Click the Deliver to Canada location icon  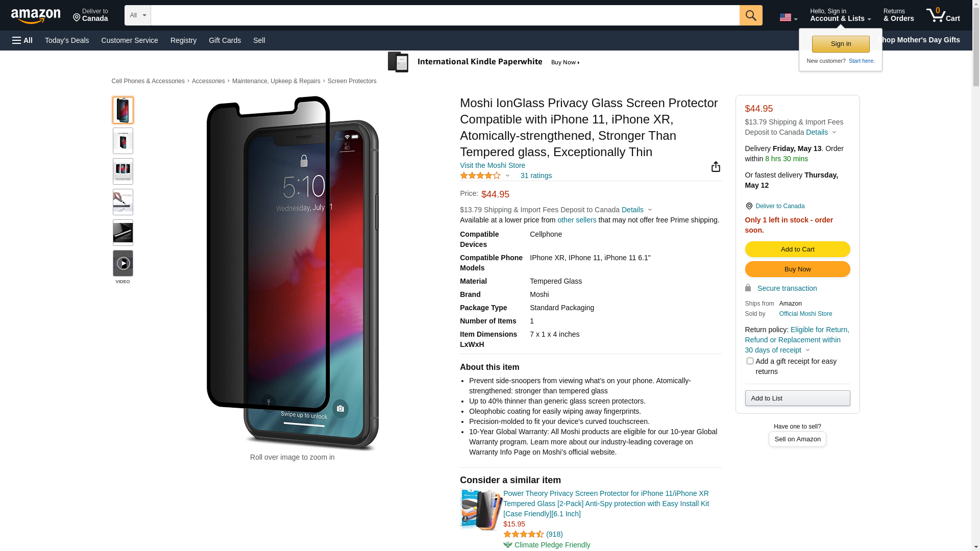point(749,206)
